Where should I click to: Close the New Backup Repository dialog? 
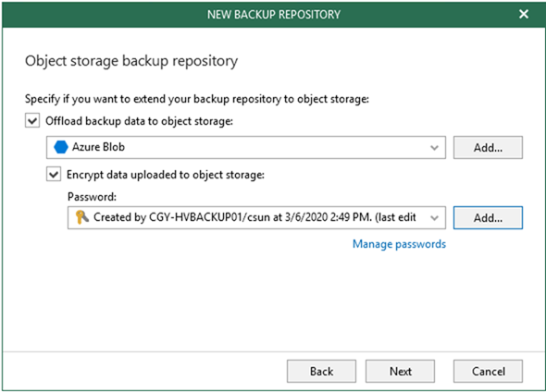click(524, 14)
